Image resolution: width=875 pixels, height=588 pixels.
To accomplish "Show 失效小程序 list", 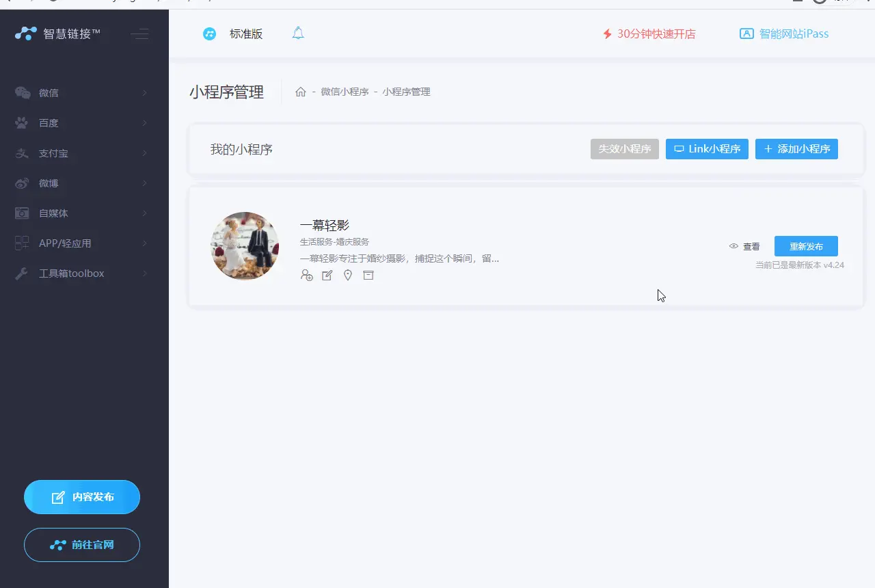I will coord(623,148).
